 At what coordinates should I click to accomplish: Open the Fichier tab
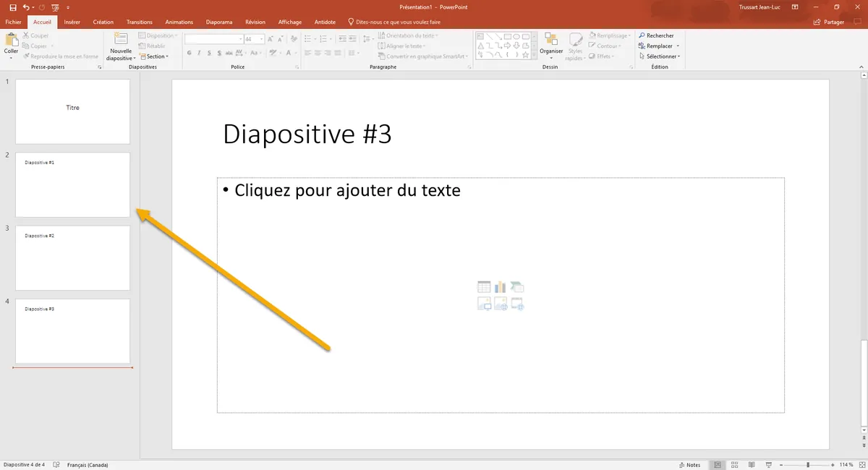coord(13,22)
